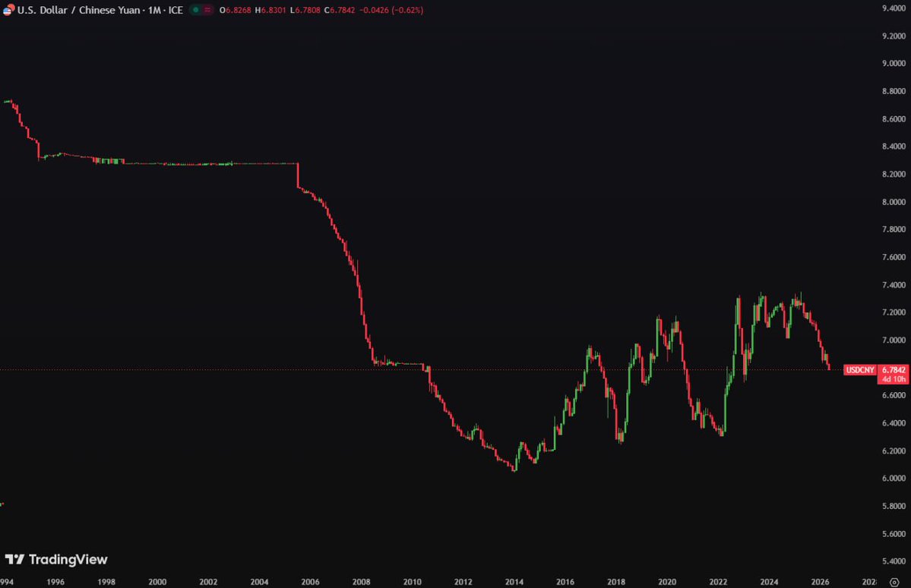The height and width of the screenshot is (588, 911).
Task: Click the 2016 label on time axis
Action: [565, 582]
